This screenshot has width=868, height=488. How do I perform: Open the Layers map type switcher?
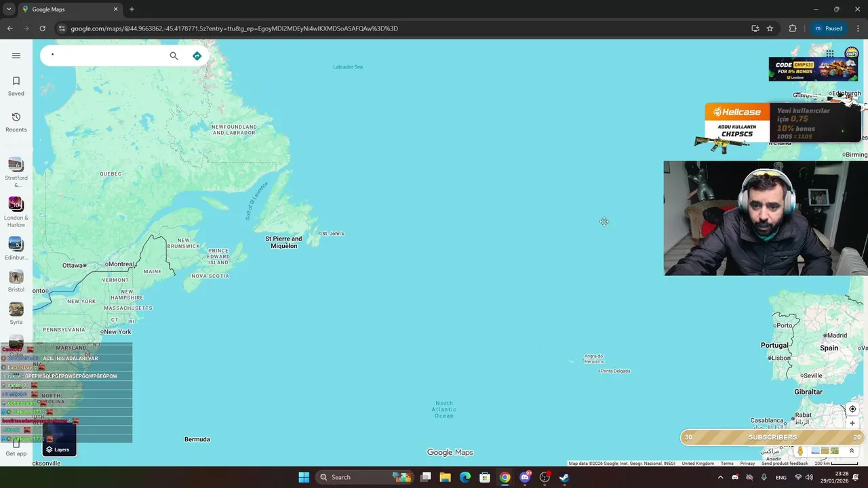[59, 439]
